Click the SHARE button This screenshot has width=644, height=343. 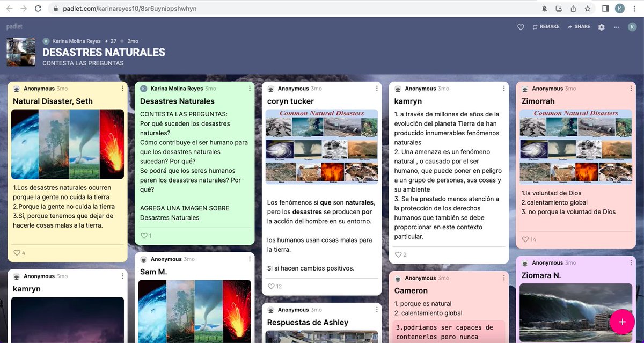(579, 27)
